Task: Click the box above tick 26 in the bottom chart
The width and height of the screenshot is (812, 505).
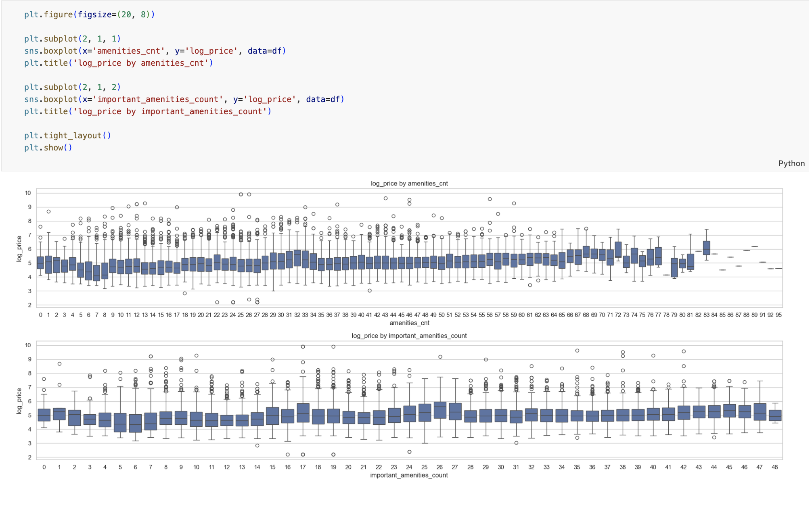Action: point(440,410)
